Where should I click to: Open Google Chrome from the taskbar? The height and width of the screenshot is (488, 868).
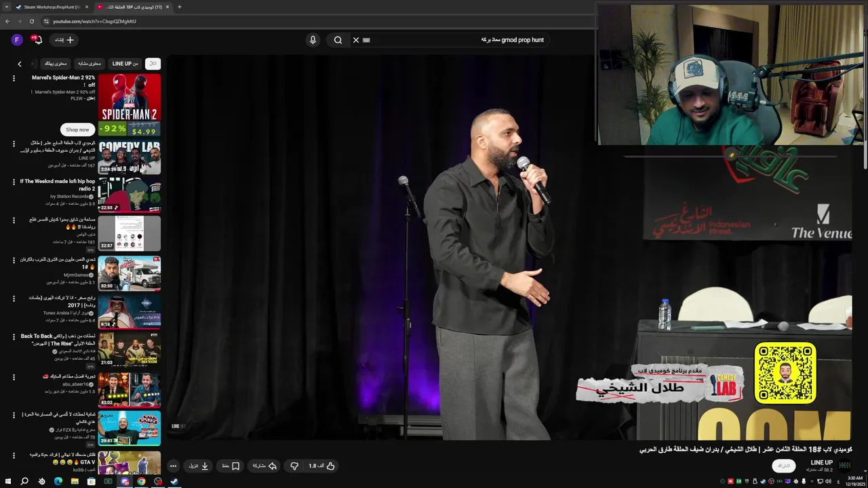point(141,481)
